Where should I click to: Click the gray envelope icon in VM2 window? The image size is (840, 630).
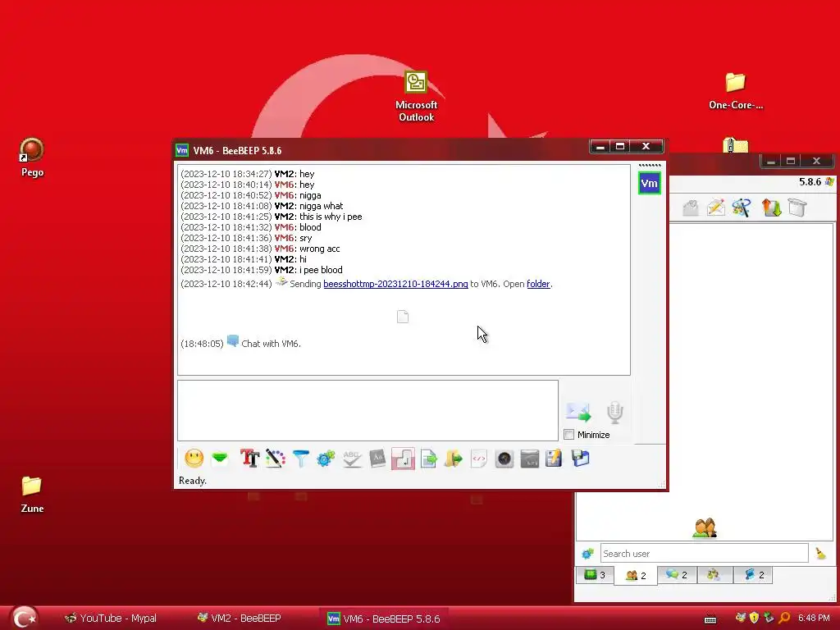coord(691,208)
